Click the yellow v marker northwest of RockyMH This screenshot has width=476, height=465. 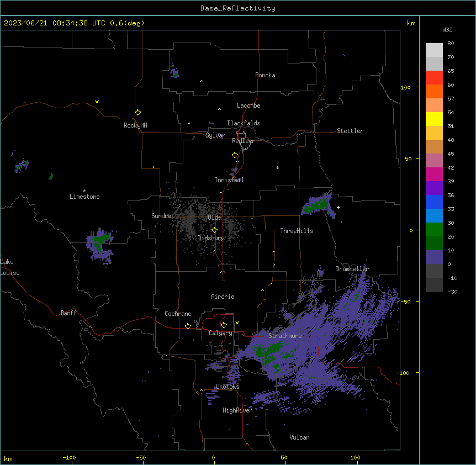click(97, 102)
